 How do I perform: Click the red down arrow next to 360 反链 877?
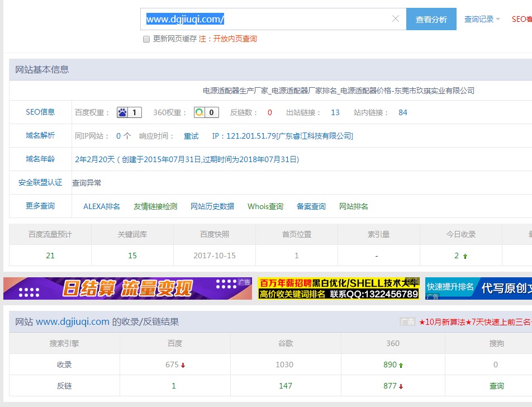(x=401, y=386)
